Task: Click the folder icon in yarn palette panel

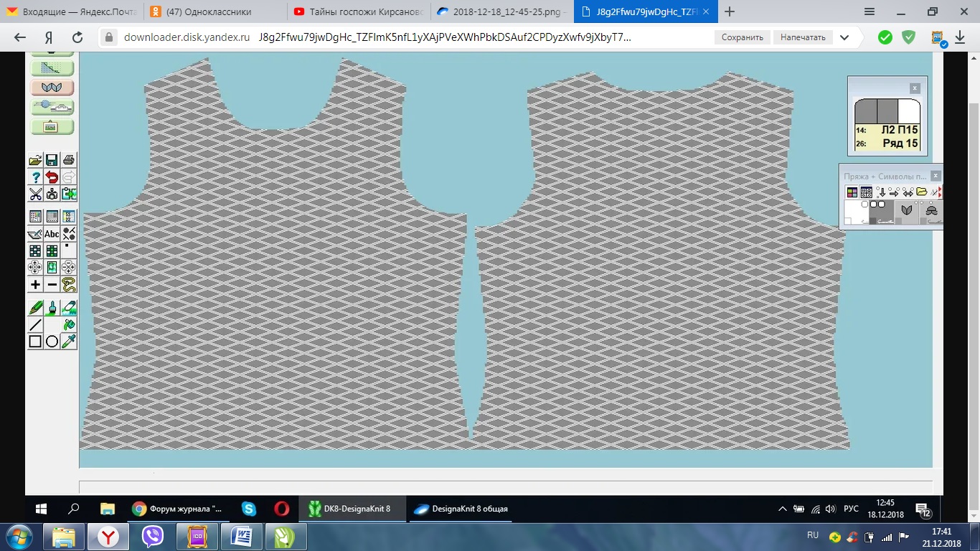Action: tap(921, 192)
